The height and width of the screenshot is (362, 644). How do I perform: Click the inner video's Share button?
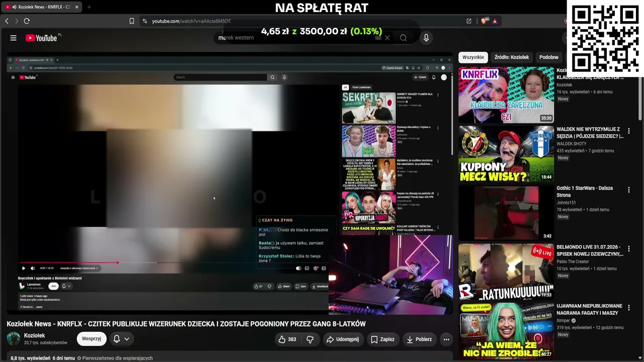284,287
